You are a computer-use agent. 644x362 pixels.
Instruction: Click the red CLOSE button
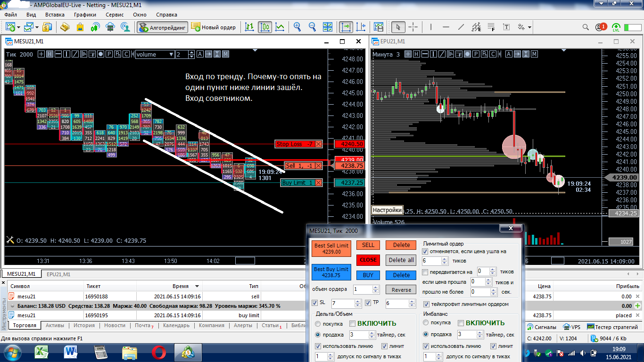point(368,260)
